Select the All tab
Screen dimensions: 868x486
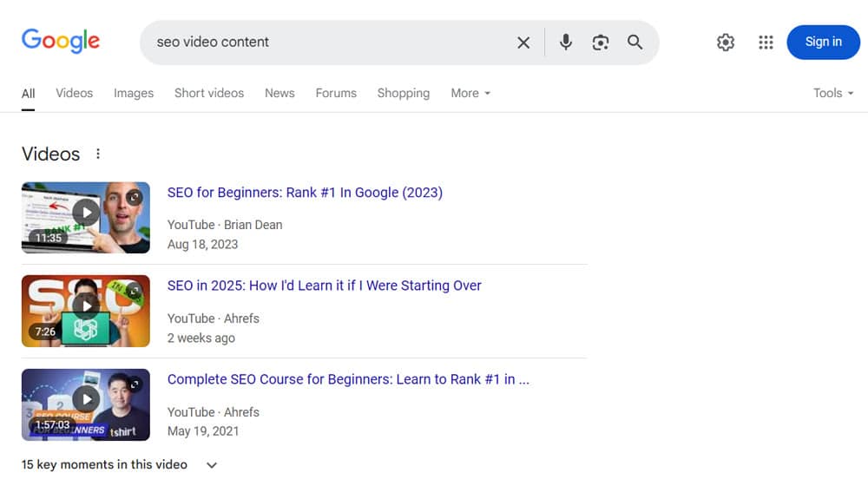29,94
